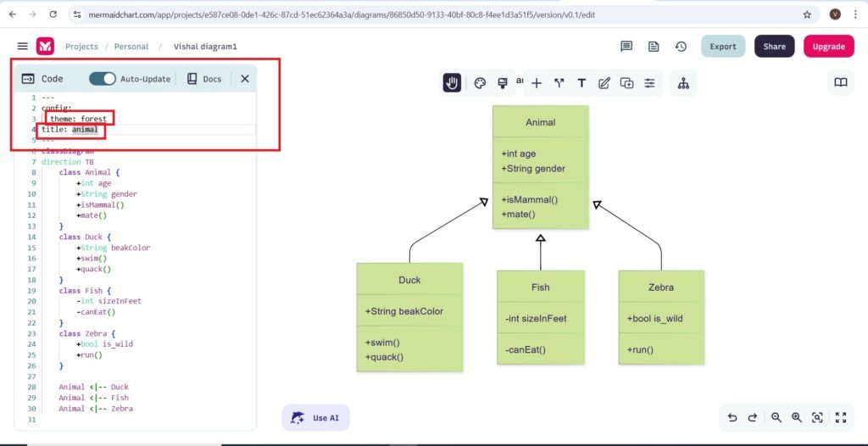This screenshot has height=446, width=868.
Task: Undo the last diagram change
Action: [732, 417]
